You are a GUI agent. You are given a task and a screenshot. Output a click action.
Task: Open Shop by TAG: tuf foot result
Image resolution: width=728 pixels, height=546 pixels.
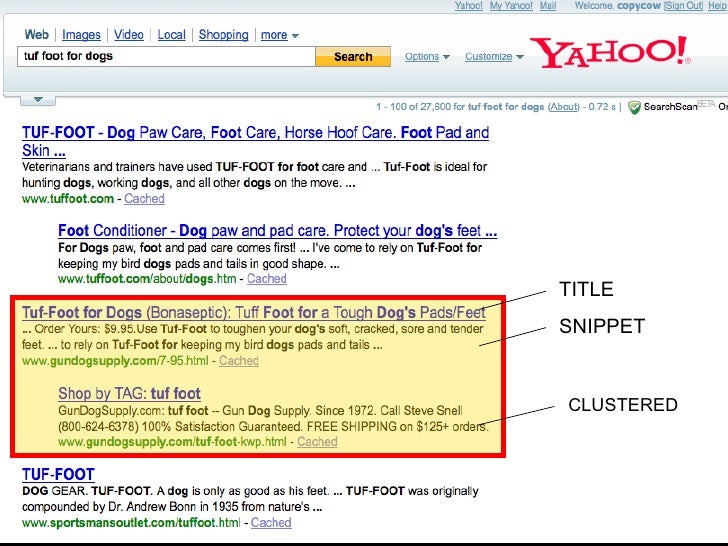[x=130, y=394]
